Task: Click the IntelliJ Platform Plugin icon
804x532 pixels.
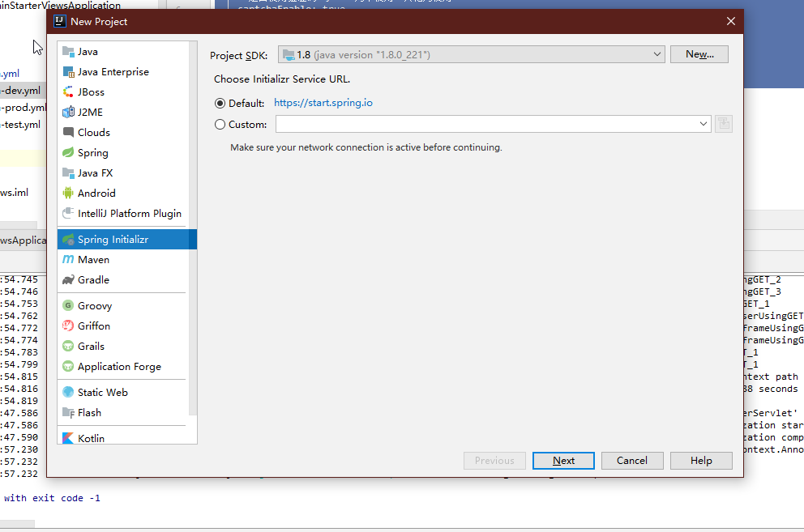Action: click(68, 213)
